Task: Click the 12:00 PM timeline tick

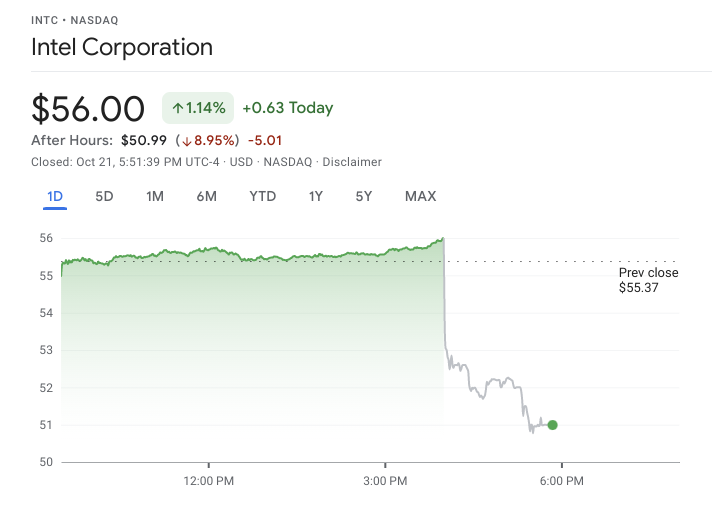Action: pos(208,481)
